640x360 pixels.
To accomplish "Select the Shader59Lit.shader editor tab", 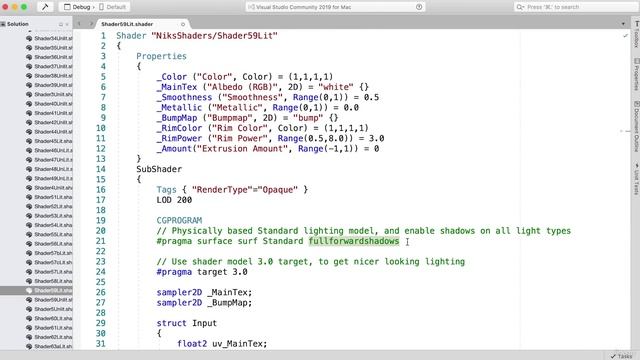I will coord(142,24).
